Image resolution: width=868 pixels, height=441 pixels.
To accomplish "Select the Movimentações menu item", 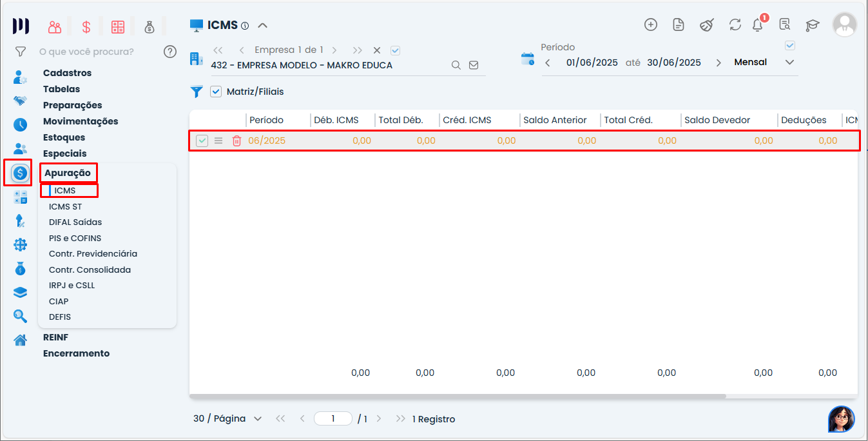I will click(x=81, y=121).
